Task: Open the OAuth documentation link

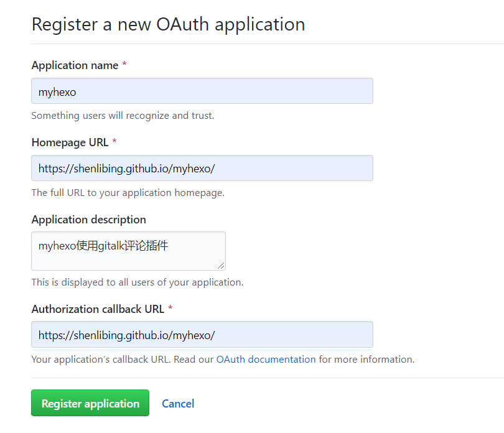Action: click(266, 360)
